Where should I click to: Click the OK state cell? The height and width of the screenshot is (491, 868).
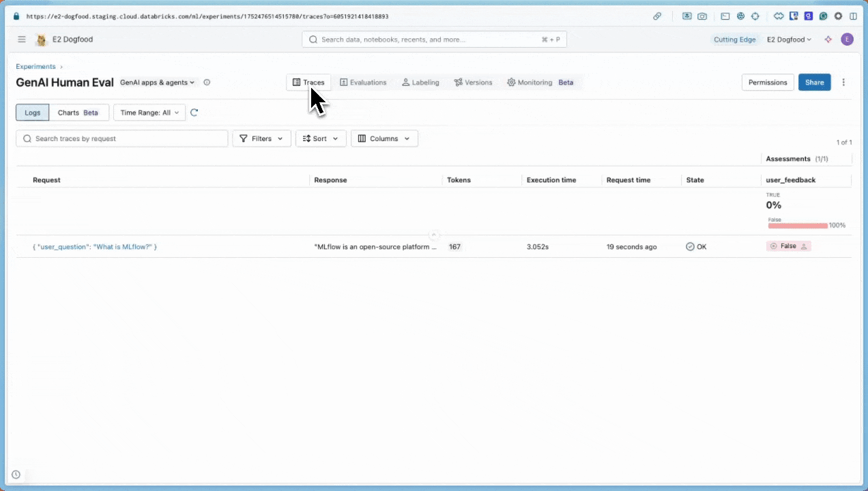(x=696, y=247)
